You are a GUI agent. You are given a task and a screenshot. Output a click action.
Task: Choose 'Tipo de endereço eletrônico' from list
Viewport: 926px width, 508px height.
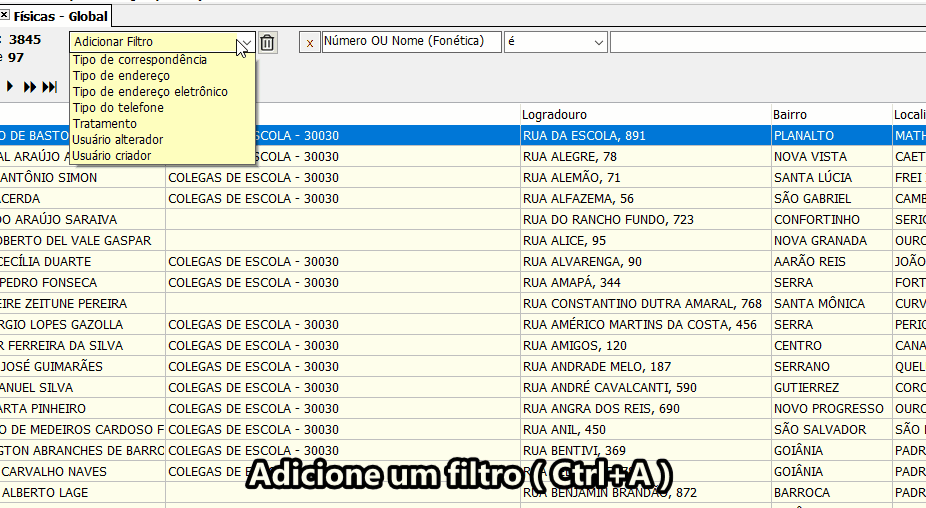coord(150,92)
